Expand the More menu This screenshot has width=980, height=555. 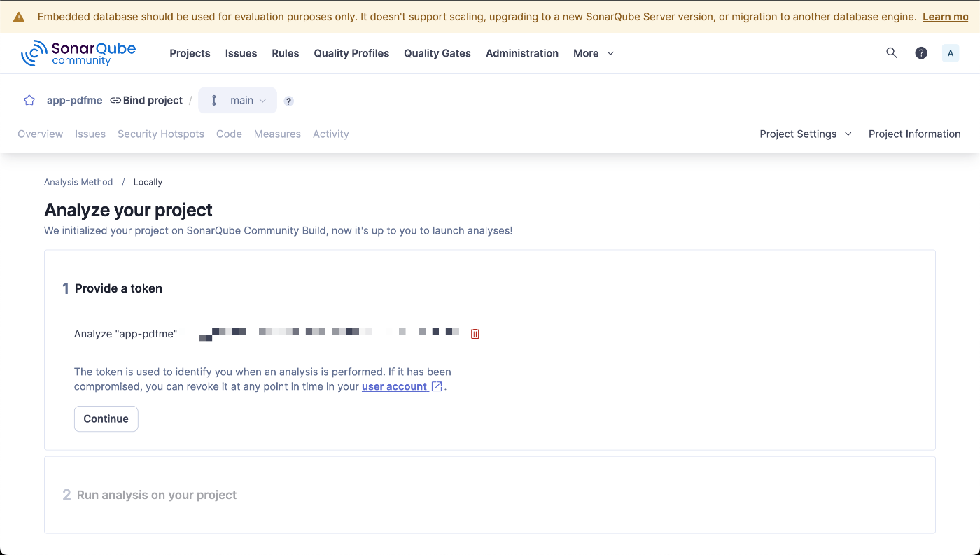(x=594, y=53)
